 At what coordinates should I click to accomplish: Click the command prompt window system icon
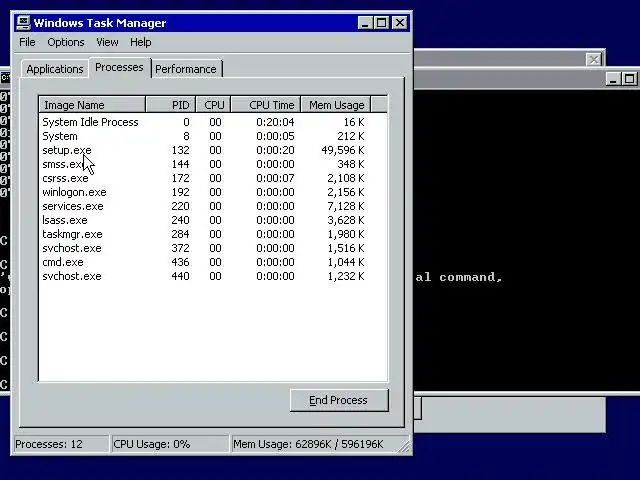[x=5, y=77]
